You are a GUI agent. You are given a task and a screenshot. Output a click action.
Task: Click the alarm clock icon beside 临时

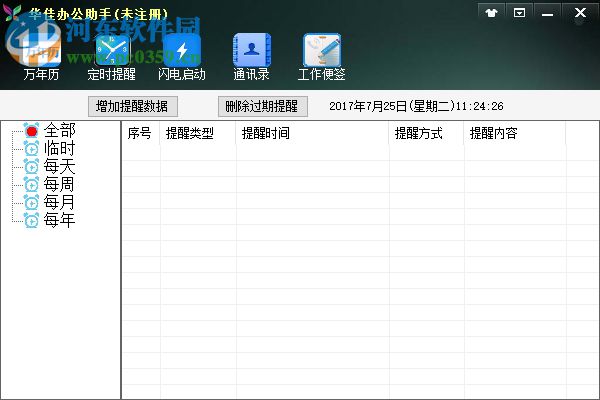coord(31,149)
